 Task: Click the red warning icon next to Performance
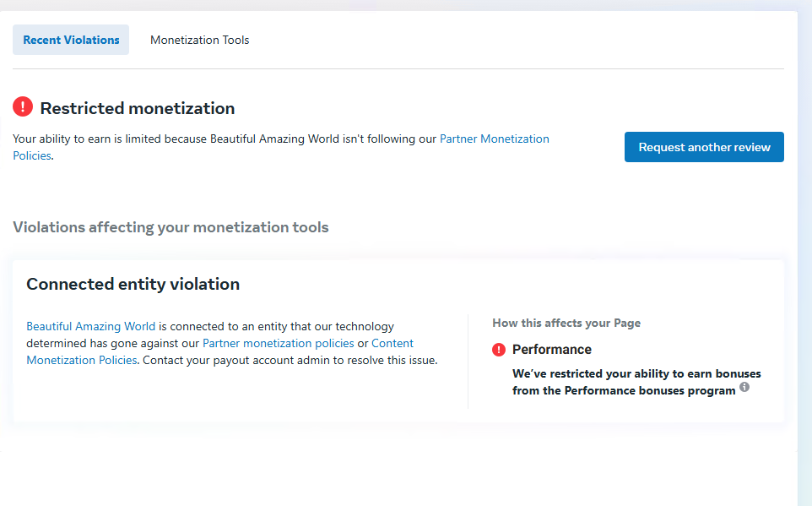coord(499,350)
